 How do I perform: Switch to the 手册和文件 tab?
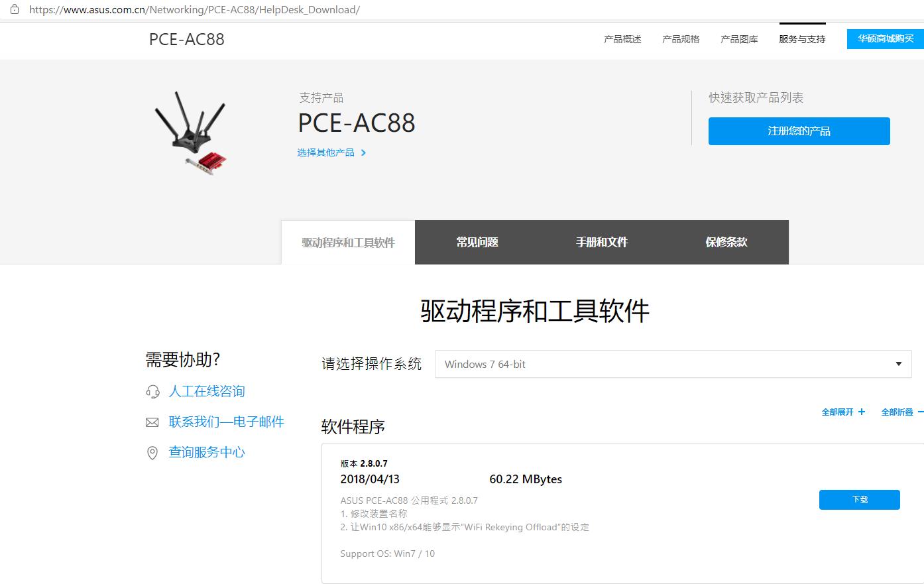(602, 243)
